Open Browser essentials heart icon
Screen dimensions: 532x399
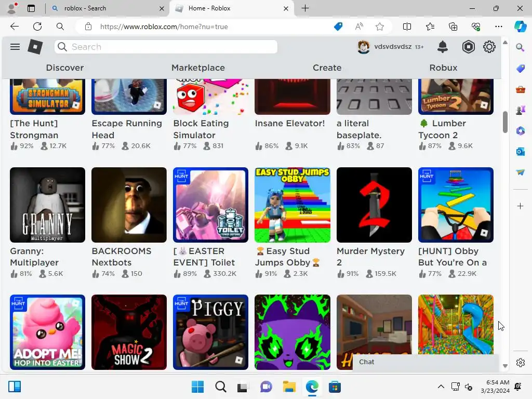(476, 26)
